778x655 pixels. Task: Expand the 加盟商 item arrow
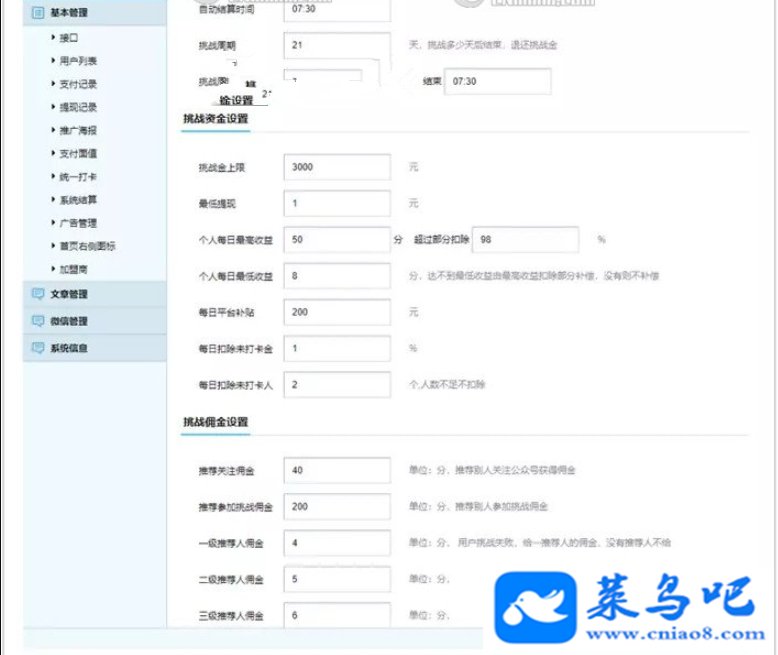[x=53, y=268]
